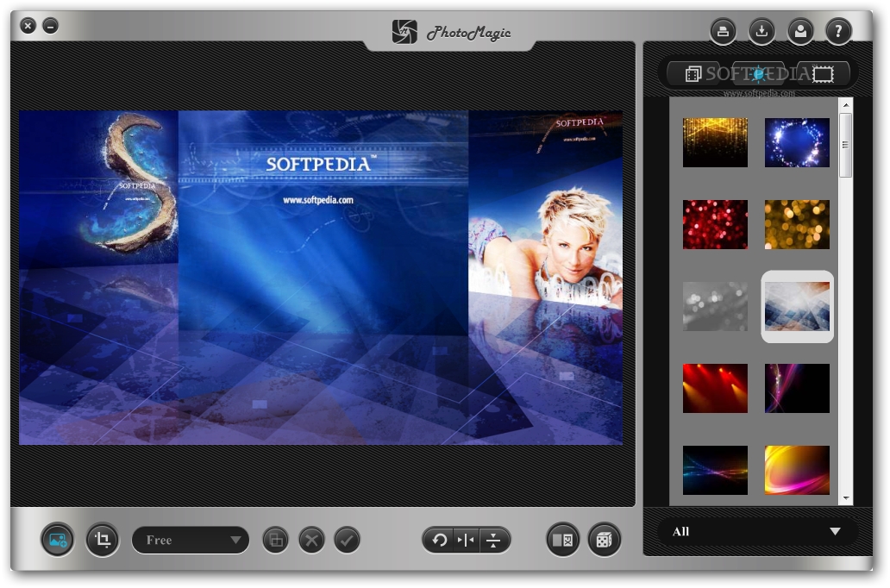Click the dice random effect icon
The height and width of the screenshot is (588, 890).
604,540
